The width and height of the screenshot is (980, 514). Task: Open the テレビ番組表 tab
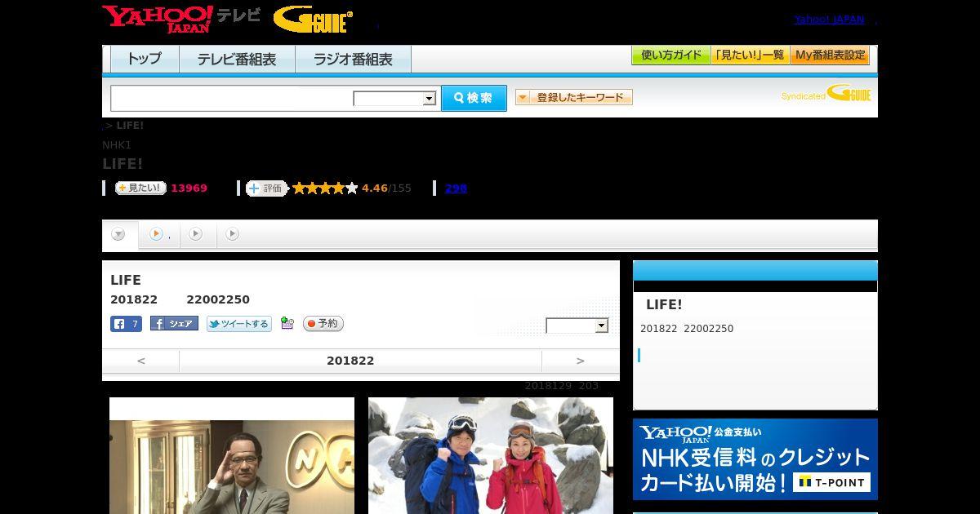point(237,60)
